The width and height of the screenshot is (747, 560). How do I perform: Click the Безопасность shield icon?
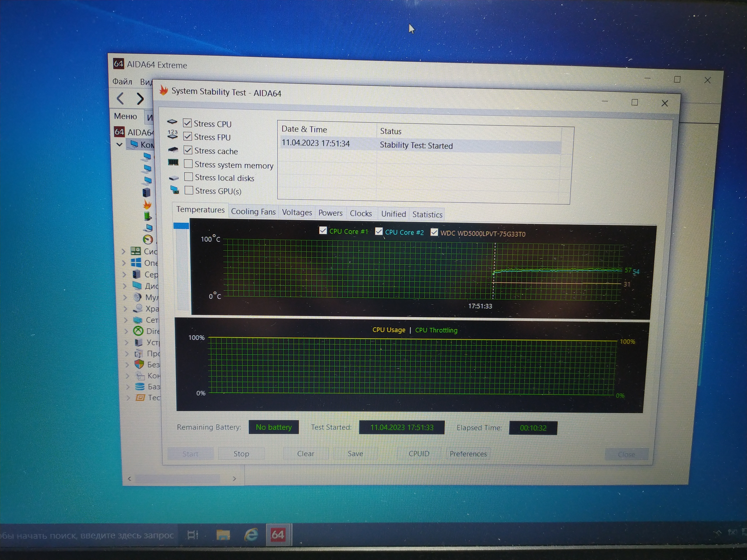click(139, 364)
